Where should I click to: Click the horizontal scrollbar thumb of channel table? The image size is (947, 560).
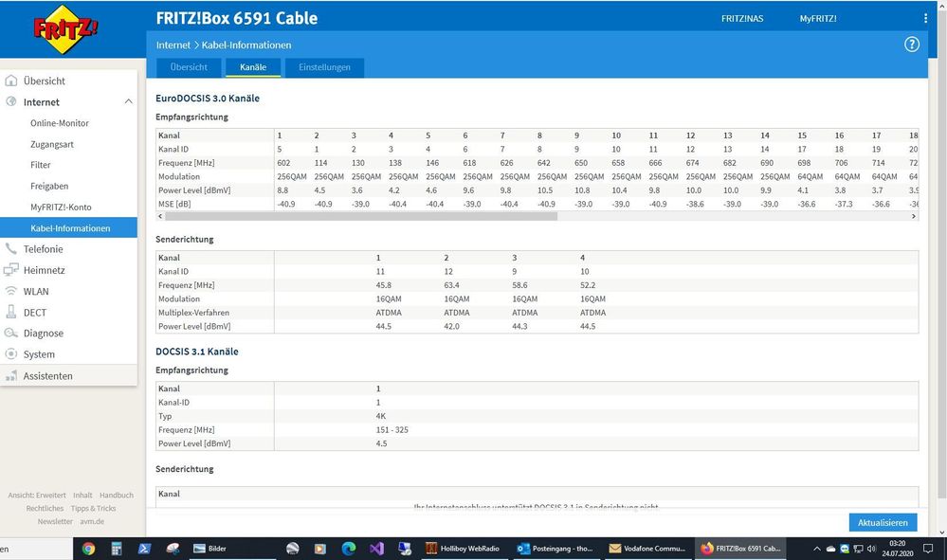click(x=361, y=216)
